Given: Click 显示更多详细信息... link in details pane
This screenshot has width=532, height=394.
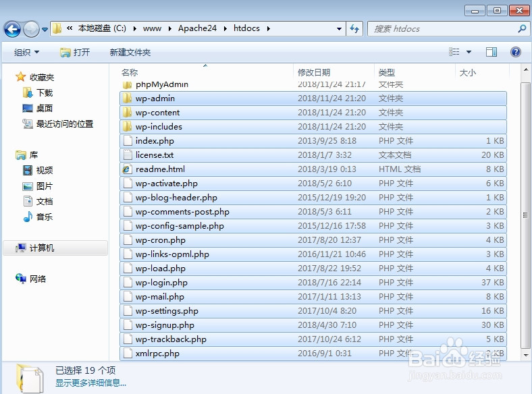Looking at the screenshot, I should tap(90, 383).
